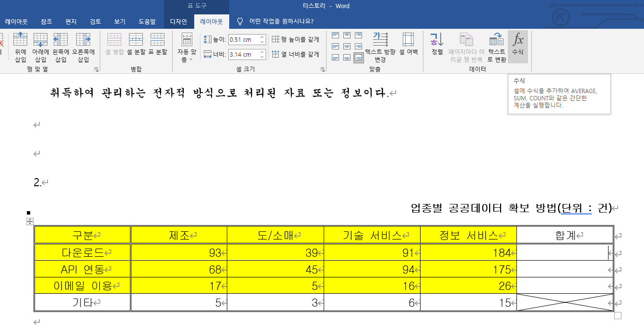Insert a row below (아래에 삽입)
The width and height of the screenshot is (644, 335).
click(x=41, y=48)
